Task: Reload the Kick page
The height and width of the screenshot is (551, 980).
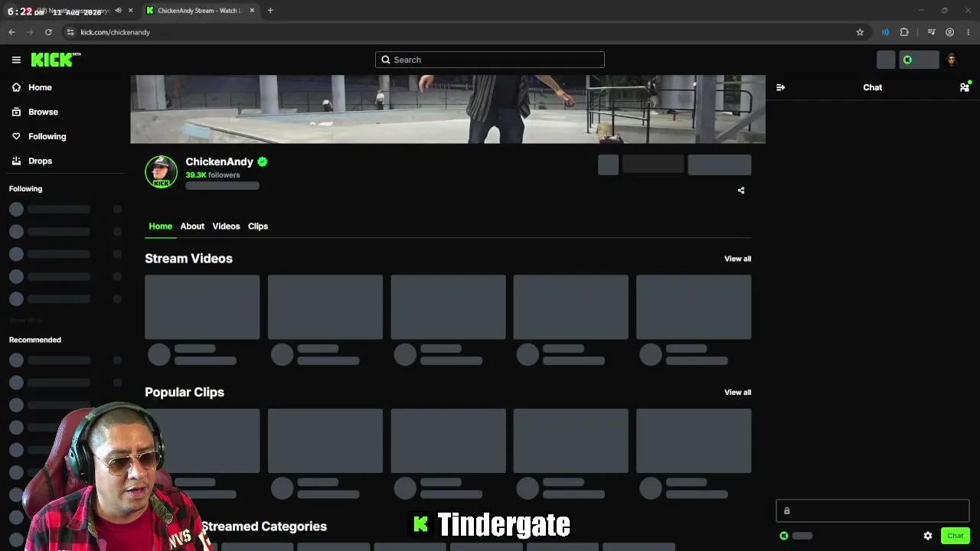Action: [48, 32]
